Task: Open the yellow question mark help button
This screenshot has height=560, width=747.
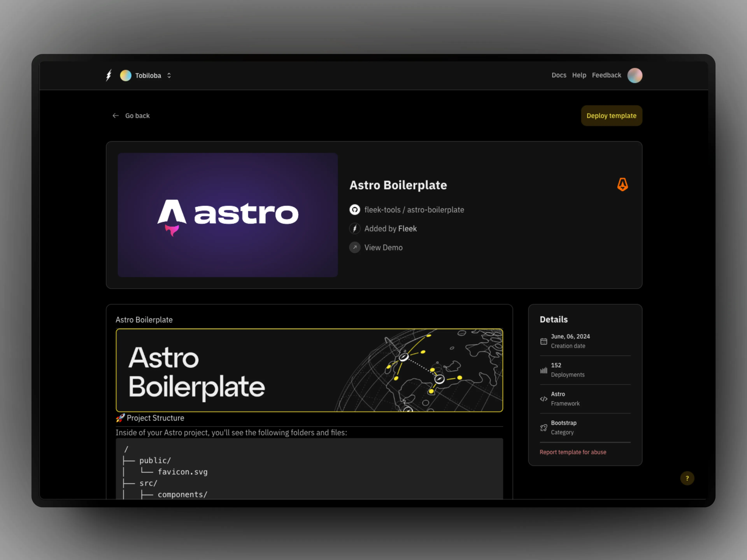Action: click(687, 478)
